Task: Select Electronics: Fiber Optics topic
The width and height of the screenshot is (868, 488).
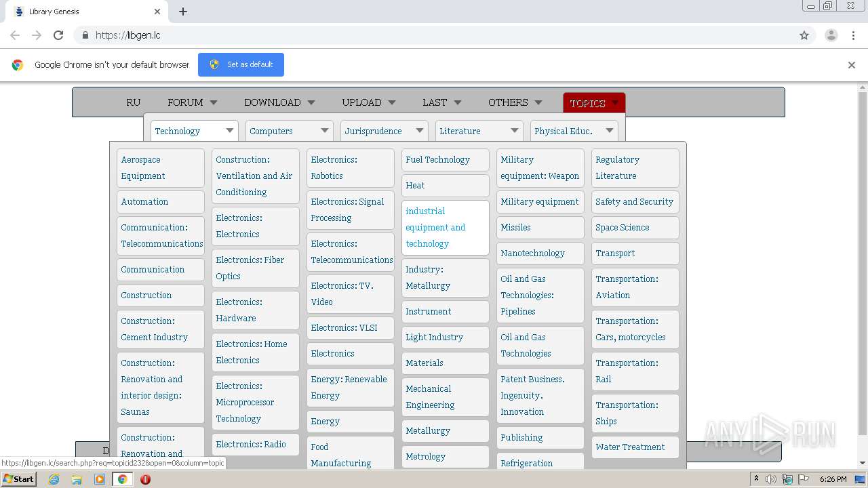Action: coord(256,268)
